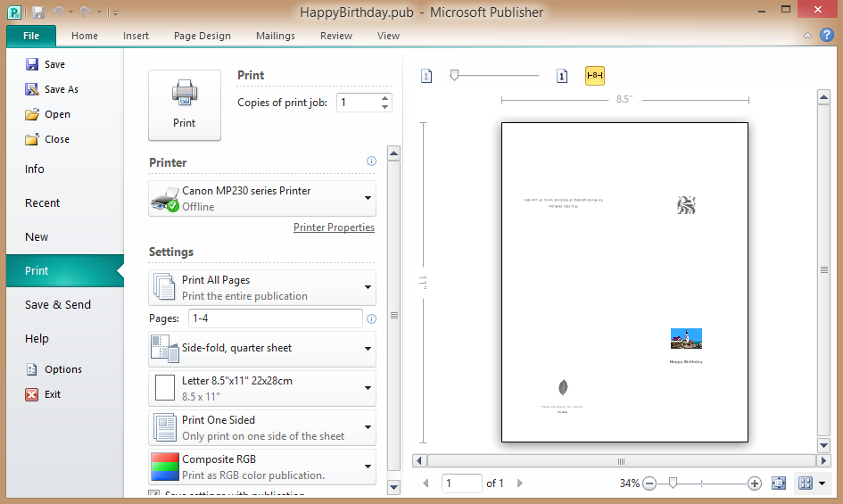Click the Fit to Sheet icon
843x504 pixels.
coord(779,483)
